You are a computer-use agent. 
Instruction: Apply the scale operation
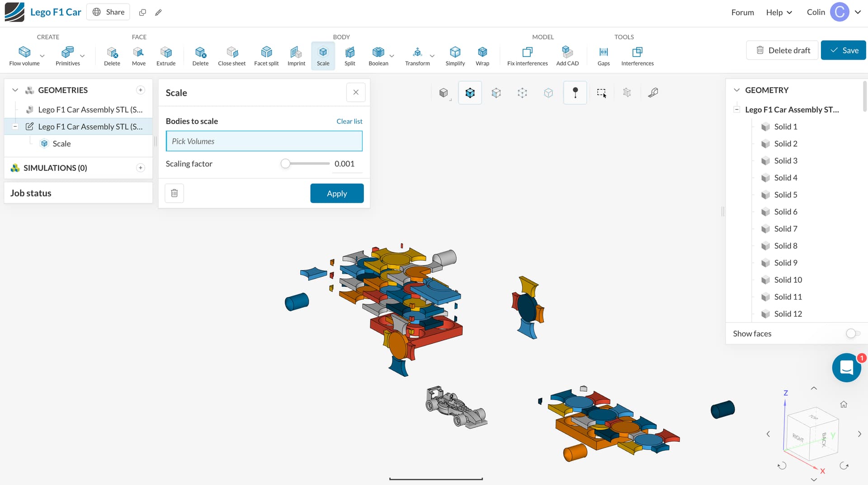[337, 193]
